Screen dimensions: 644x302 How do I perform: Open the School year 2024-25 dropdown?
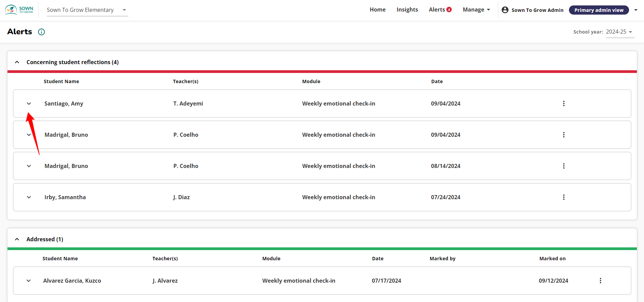pyautogui.click(x=620, y=32)
